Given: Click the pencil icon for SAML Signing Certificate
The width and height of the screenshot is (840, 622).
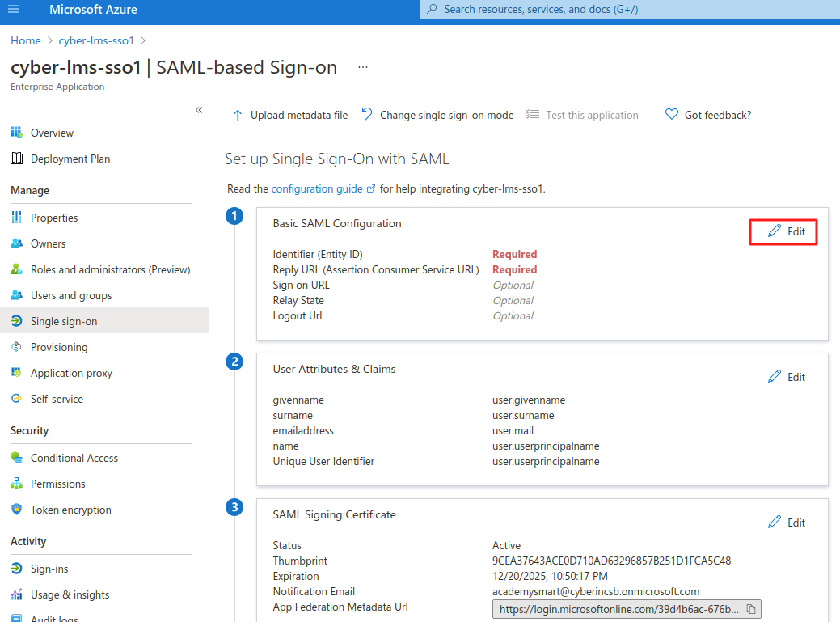Looking at the screenshot, I should click(774, 523).
